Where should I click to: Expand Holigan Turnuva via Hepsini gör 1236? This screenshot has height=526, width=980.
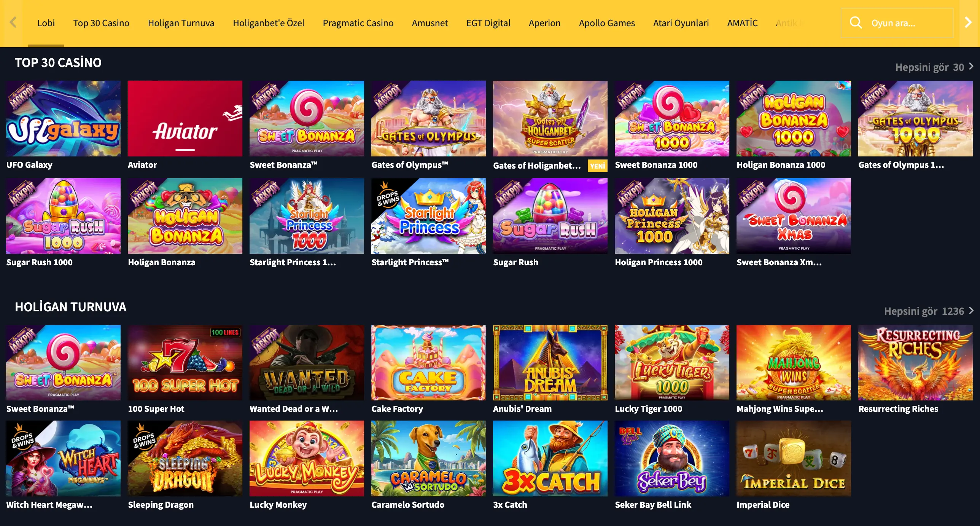[x=929, y=311]
